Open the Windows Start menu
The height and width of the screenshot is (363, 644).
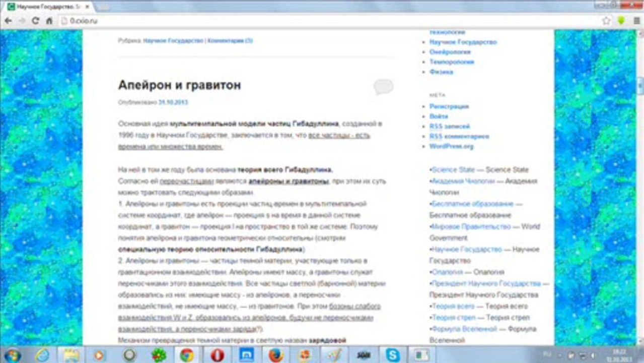12,355
